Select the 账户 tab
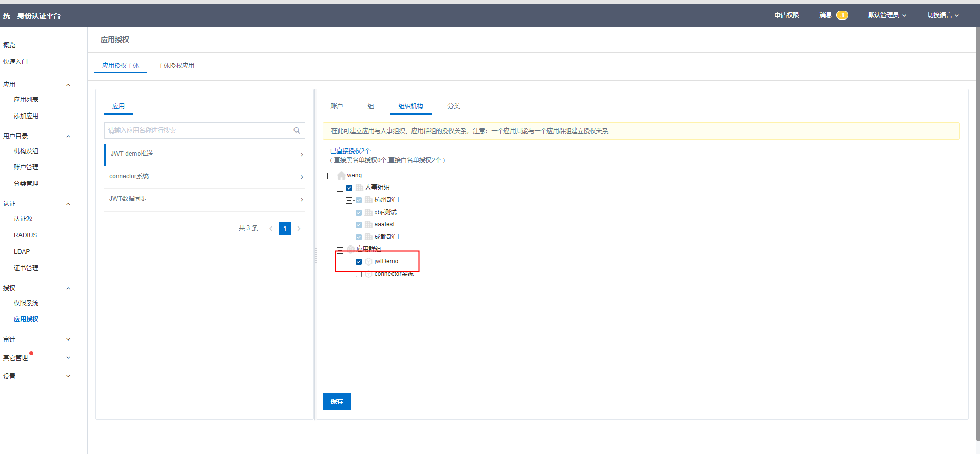This screenshot has width=980, height=454. click(337, 106)
